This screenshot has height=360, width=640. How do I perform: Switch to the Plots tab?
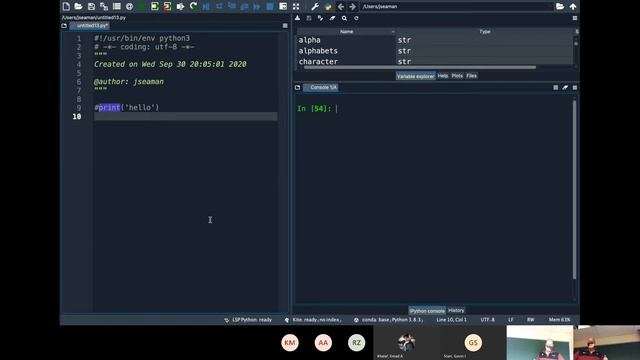coord(457,76)
